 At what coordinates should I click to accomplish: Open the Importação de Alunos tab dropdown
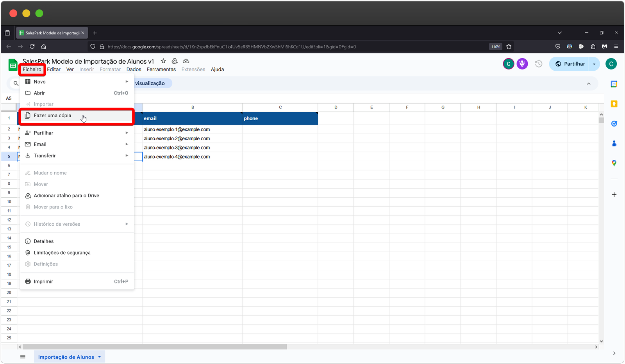click(x=100, y=357)
